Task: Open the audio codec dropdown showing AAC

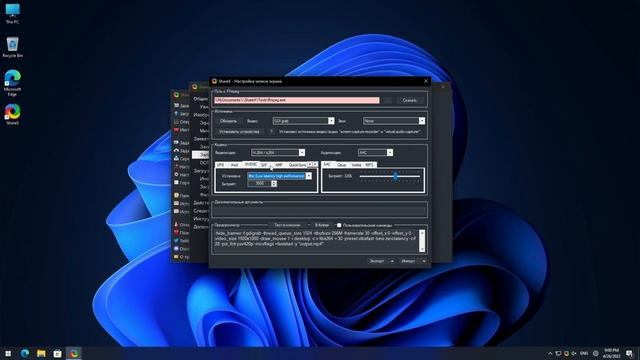Action: [x=375, y=152]
